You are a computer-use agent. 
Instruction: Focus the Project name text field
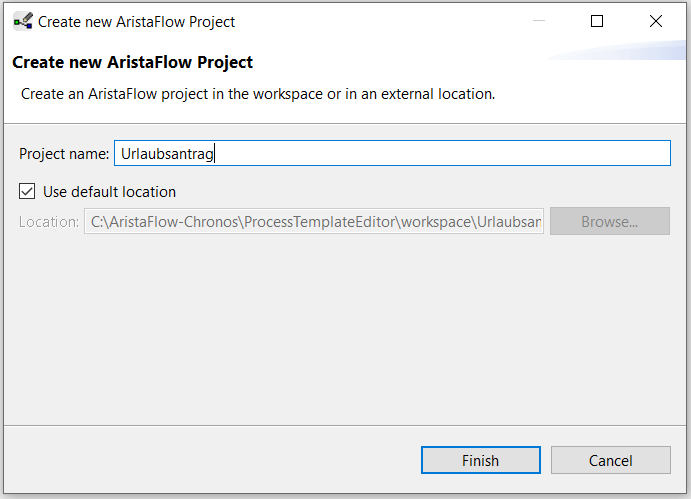click(392, 153)
